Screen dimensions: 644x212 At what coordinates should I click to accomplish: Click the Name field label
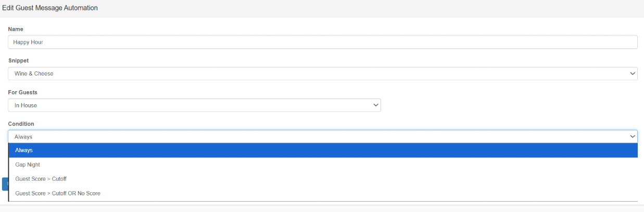point(16,29)
